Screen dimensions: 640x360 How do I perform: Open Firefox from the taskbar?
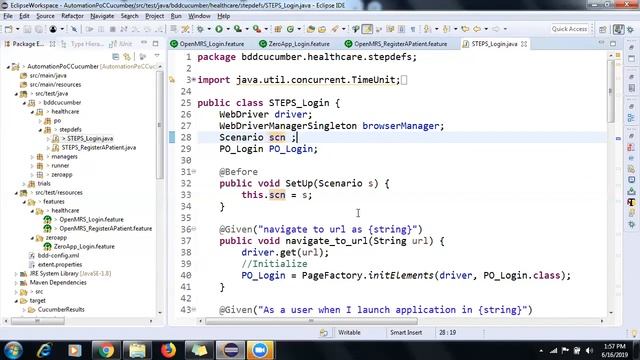(168, 350)
